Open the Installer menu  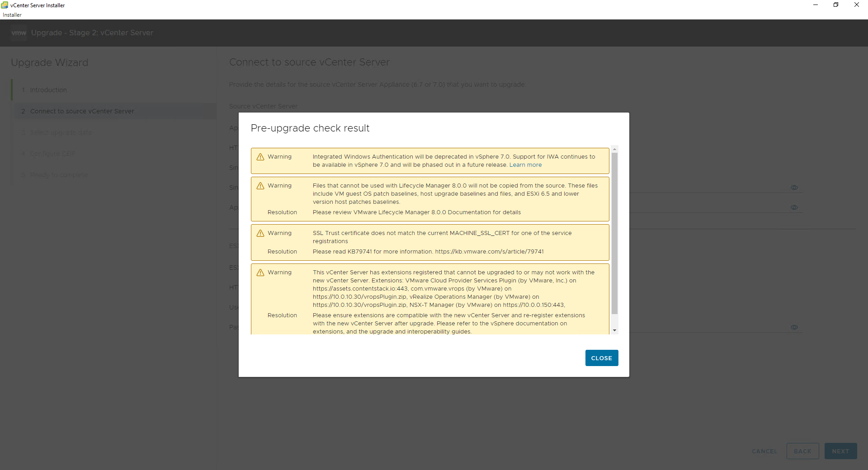[x=12, y=15]
